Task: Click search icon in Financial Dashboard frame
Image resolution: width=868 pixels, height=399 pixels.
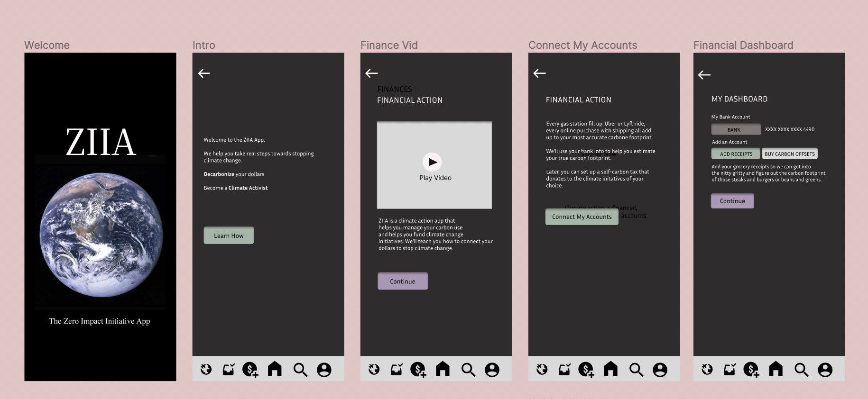Action: pos(801,370)
